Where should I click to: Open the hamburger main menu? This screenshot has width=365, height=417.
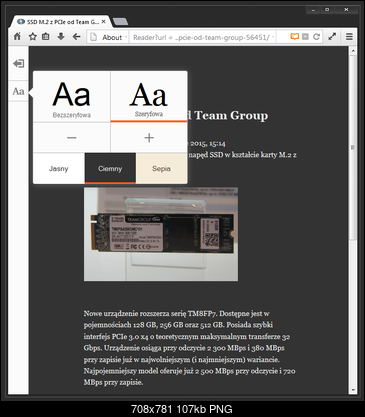click(x=349, y=37)
